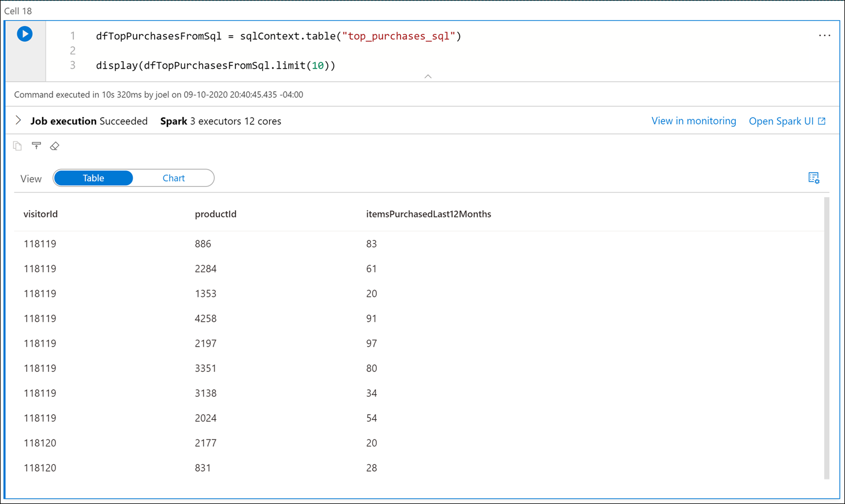The height and width of the screenshot is (504, 845).
Task: Click the items purchased value 28
Action: pyautogui.click(x=371, y=468)
